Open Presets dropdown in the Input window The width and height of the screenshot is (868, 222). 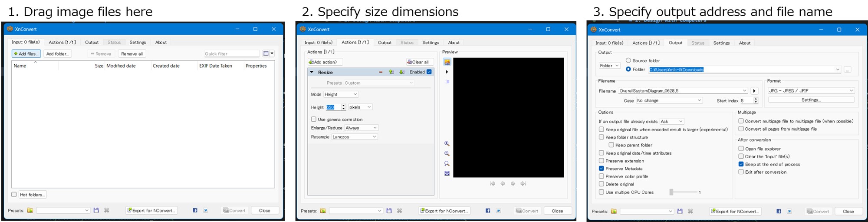63,210
